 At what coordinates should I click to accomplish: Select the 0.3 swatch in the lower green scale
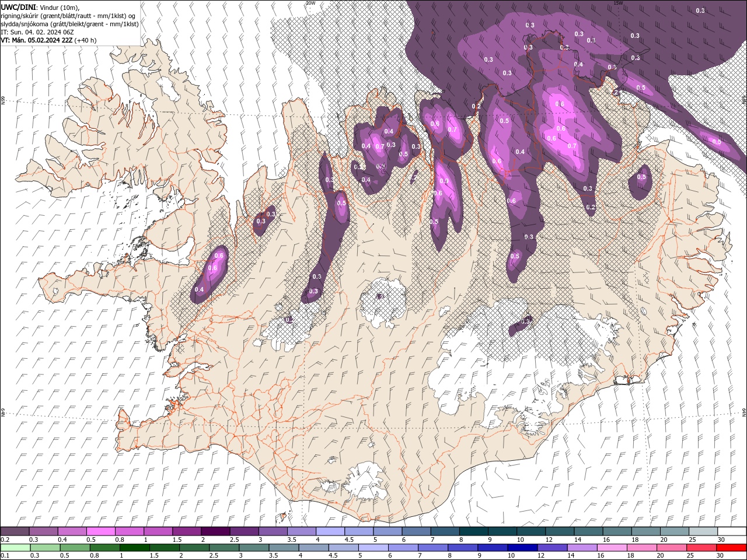(45, 548)
